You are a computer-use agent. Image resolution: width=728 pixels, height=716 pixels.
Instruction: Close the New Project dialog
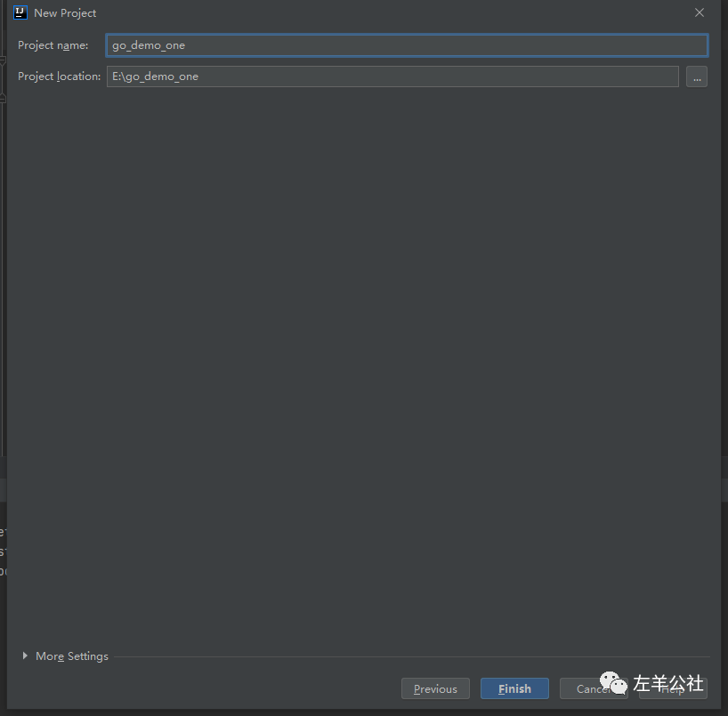pyautogui.click(x=700, y=12)
